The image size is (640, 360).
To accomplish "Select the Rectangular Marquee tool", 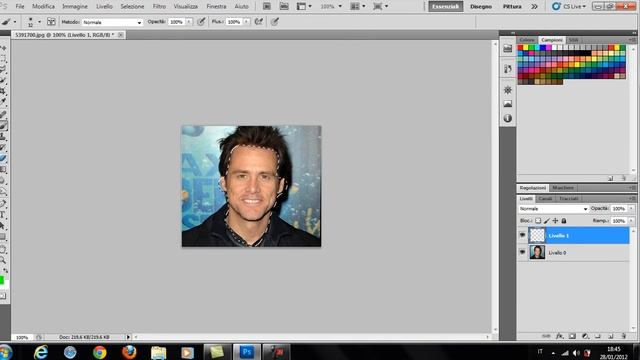I will 3,59.
